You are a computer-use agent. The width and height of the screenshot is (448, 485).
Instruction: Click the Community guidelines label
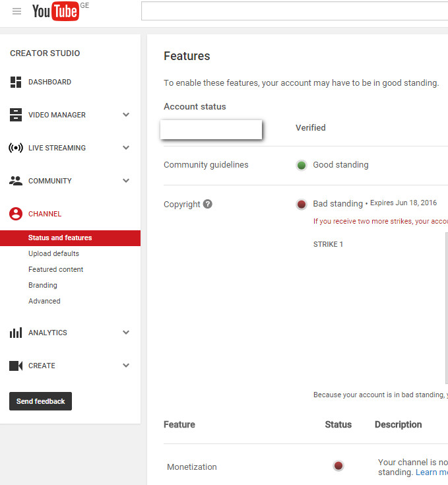[x=206, y=165]
